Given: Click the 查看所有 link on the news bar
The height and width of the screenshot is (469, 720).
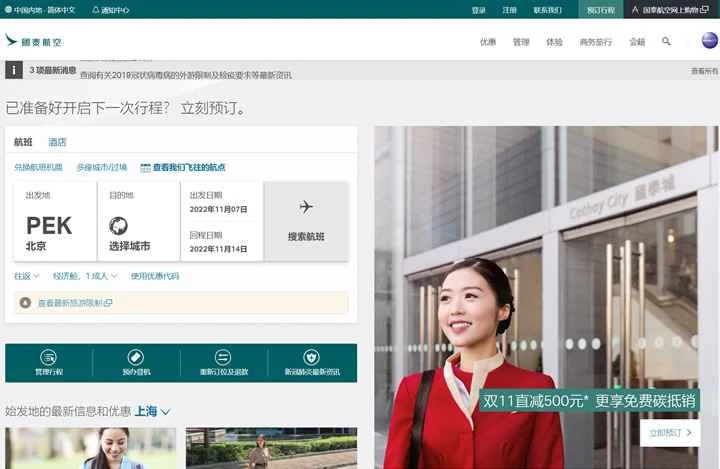Looking at the screenshot, I should tap(705, 71).
